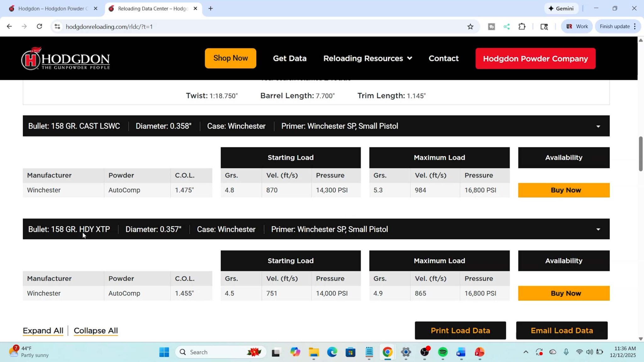
Task: Click the Hodgdon logo in header
Action: pyautogui.click(x=65, y=58)
